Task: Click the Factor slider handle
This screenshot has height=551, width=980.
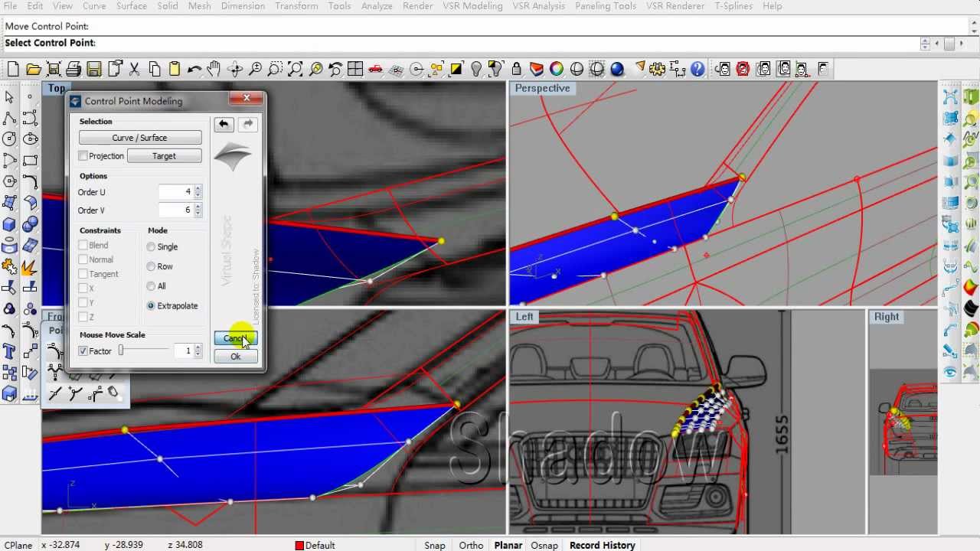Action: coord(121,350)
